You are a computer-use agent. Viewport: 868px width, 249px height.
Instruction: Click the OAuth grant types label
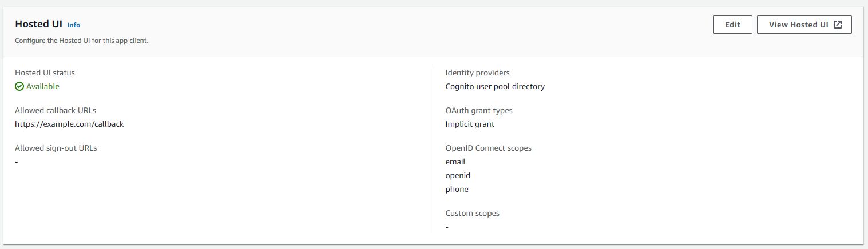(479, 110)
